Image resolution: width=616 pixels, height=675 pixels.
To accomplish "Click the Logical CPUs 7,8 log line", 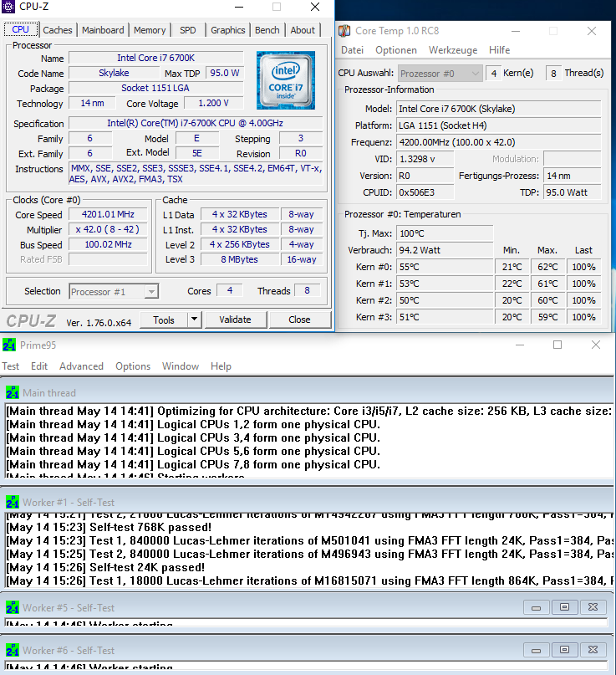I will tap(193, 464).
